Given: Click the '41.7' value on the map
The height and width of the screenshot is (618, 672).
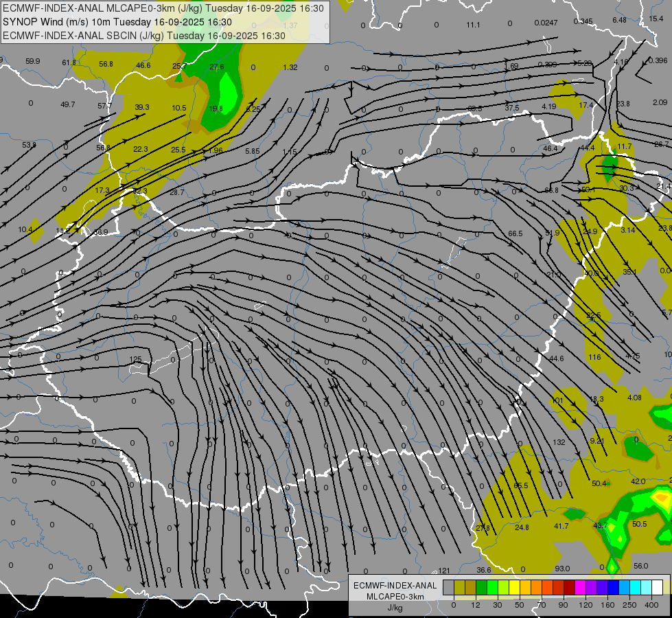Looking at the screenshot, I should tap(561, 526).
